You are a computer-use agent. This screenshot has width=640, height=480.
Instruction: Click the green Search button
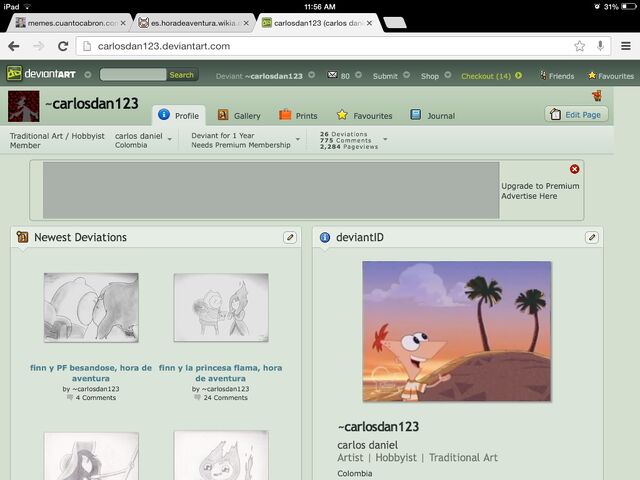tap(182, 75)
